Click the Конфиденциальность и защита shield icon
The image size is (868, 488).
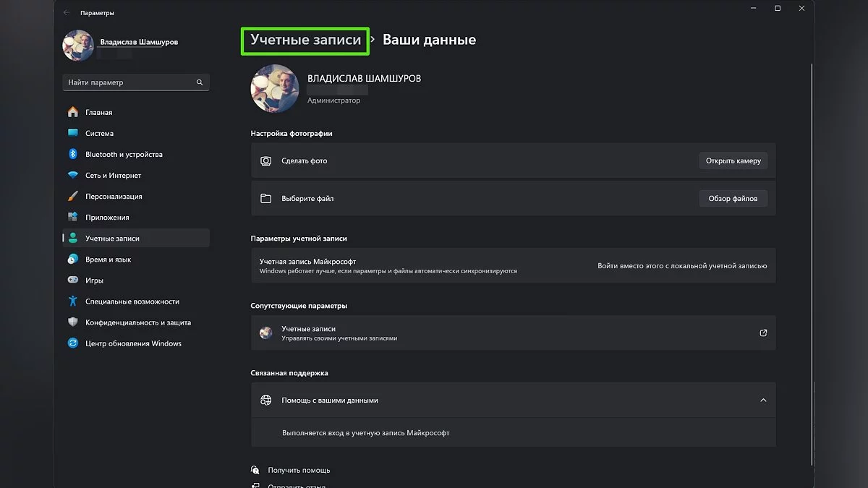[72, 322]
